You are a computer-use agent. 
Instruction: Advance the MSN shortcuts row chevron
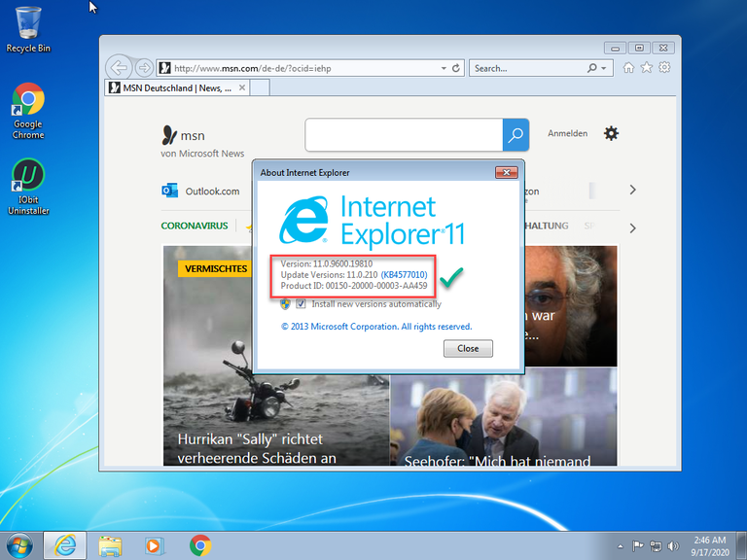632,190
